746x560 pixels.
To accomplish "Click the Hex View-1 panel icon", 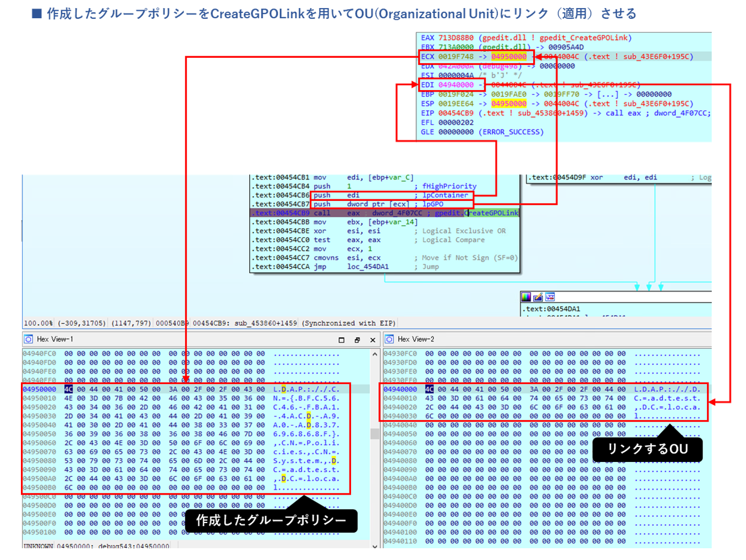I will click(29, 339).
